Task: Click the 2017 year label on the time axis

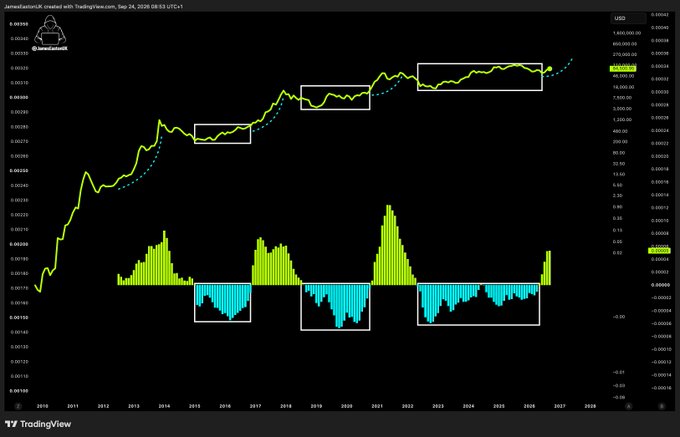Action: pos(255,406)
